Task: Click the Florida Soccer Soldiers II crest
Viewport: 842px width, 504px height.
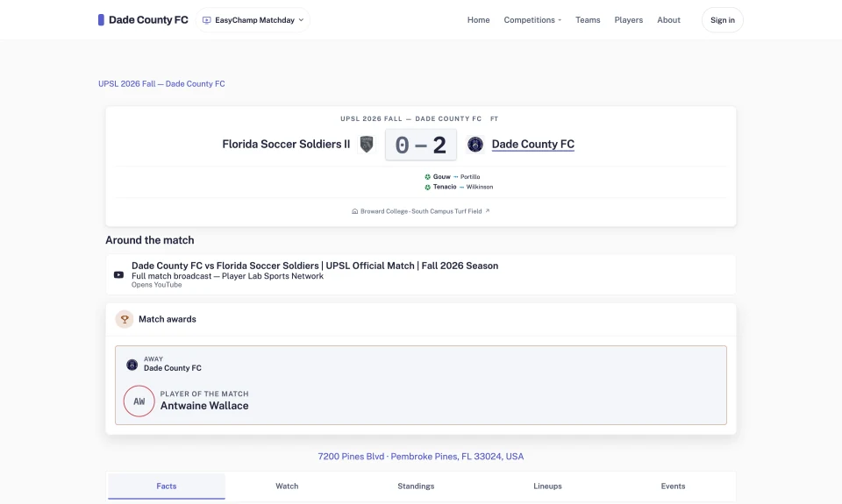Action: (x=367, y=144)
